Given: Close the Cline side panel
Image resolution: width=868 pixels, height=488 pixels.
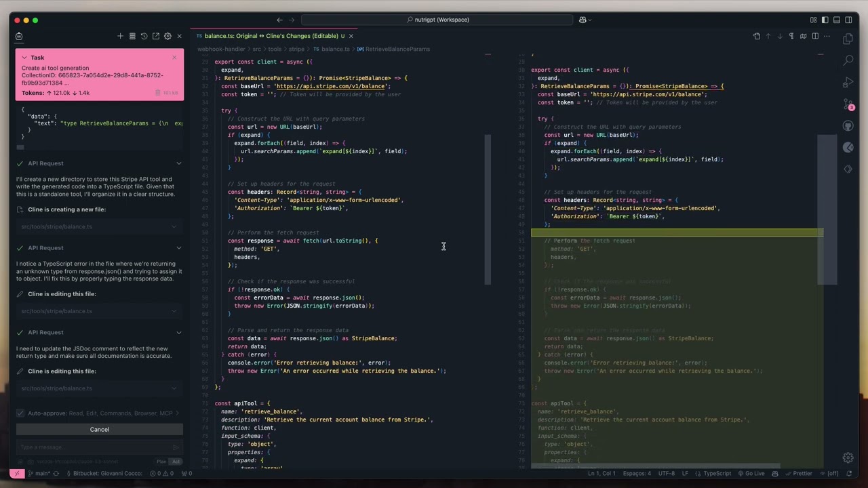Looking at the screenshot, I should (179, 36).
